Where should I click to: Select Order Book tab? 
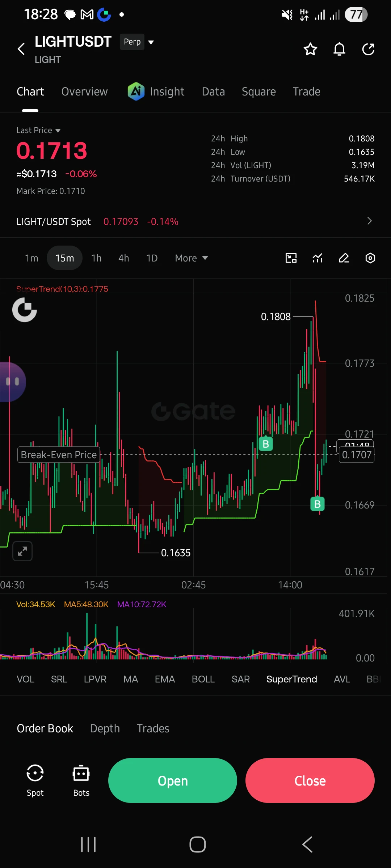(x=45, y=728)
